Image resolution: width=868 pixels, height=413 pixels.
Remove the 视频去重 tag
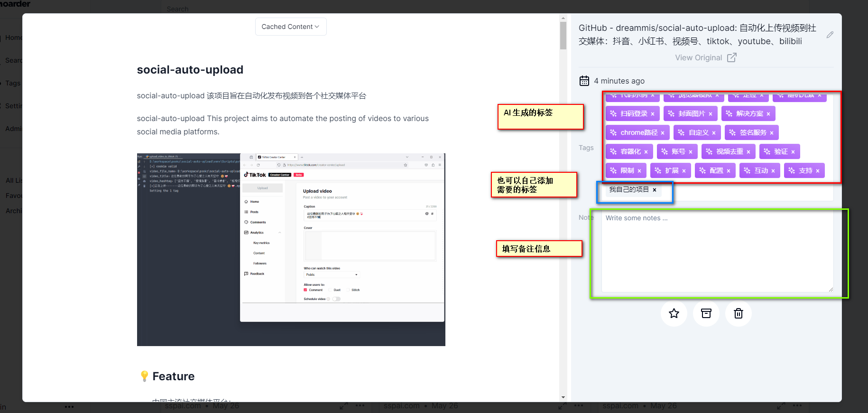748,152
